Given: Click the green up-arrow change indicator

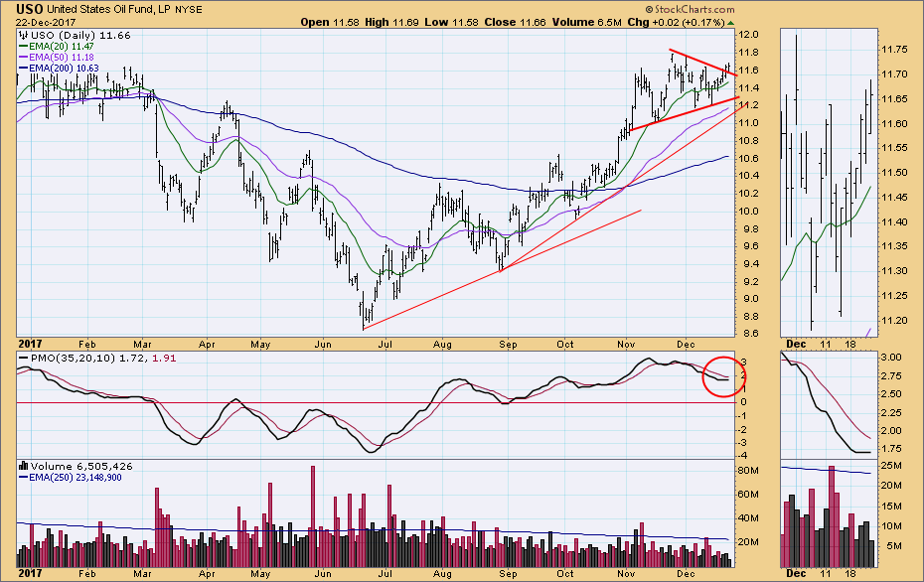Looking at the screenshot, I should coord(730,23).
